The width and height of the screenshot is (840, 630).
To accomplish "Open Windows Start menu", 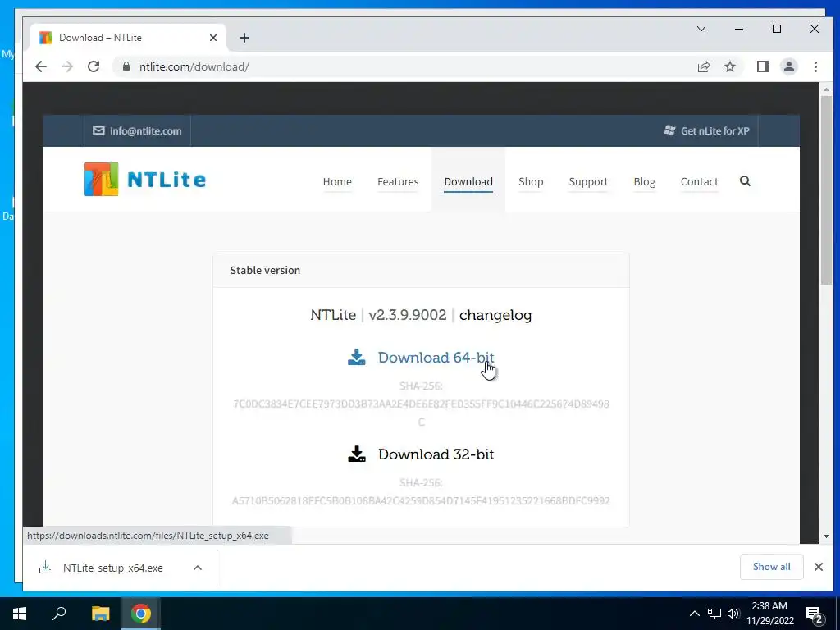I will [x=20, y=614].
